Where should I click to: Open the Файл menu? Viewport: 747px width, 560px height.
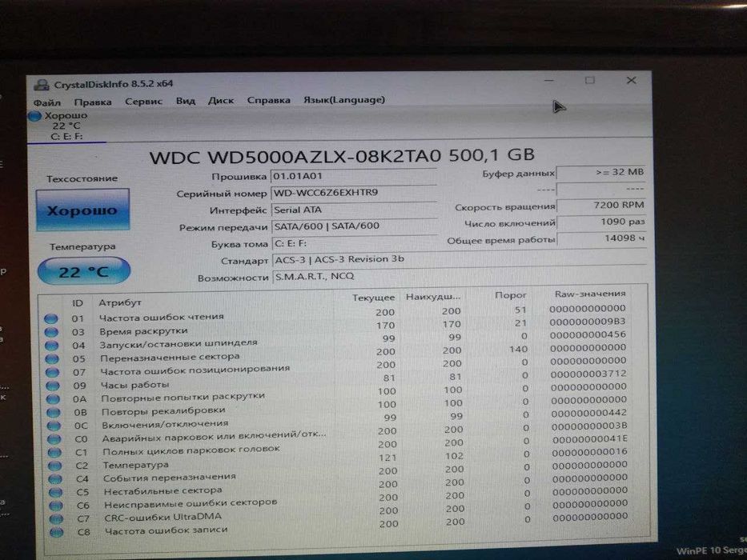[x=46, y=102]
